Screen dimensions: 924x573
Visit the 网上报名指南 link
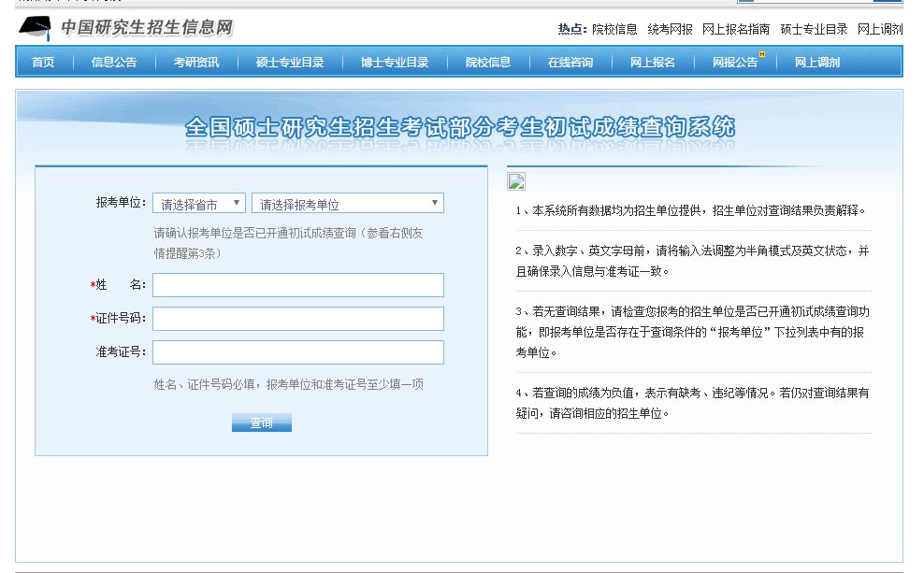pyautogui.click(x=736, y=29)
